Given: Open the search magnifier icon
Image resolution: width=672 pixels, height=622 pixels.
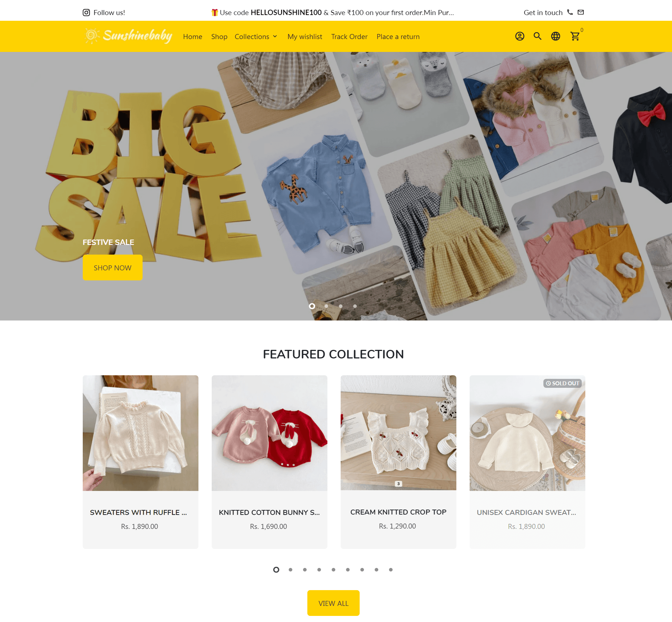Looking at the screenshot, I should pyautogui.click(x=537, y=36).
